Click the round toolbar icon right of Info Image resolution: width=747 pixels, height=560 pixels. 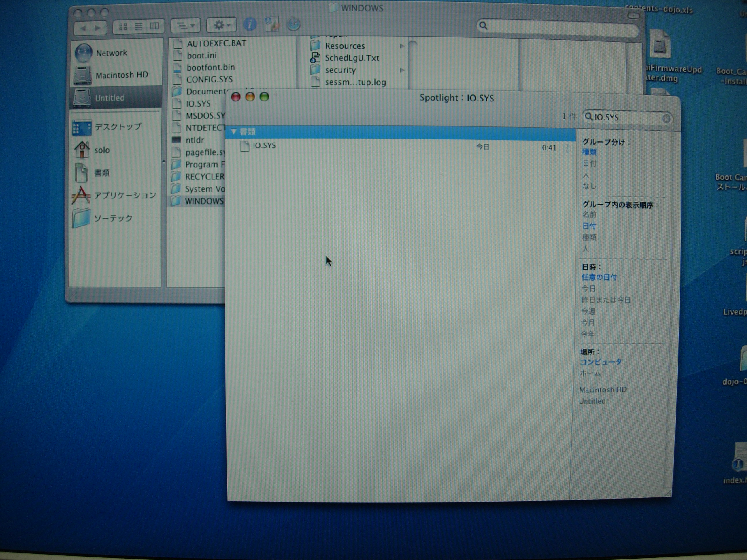(x=293, y=24)
